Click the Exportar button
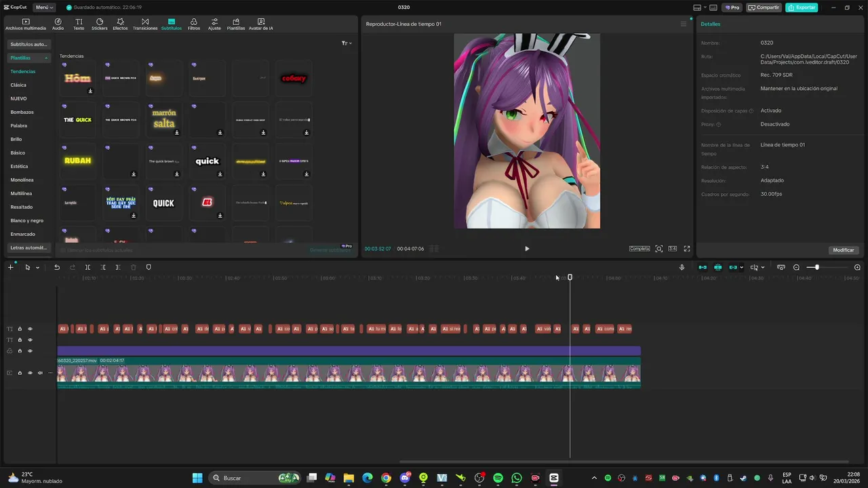 802,7
